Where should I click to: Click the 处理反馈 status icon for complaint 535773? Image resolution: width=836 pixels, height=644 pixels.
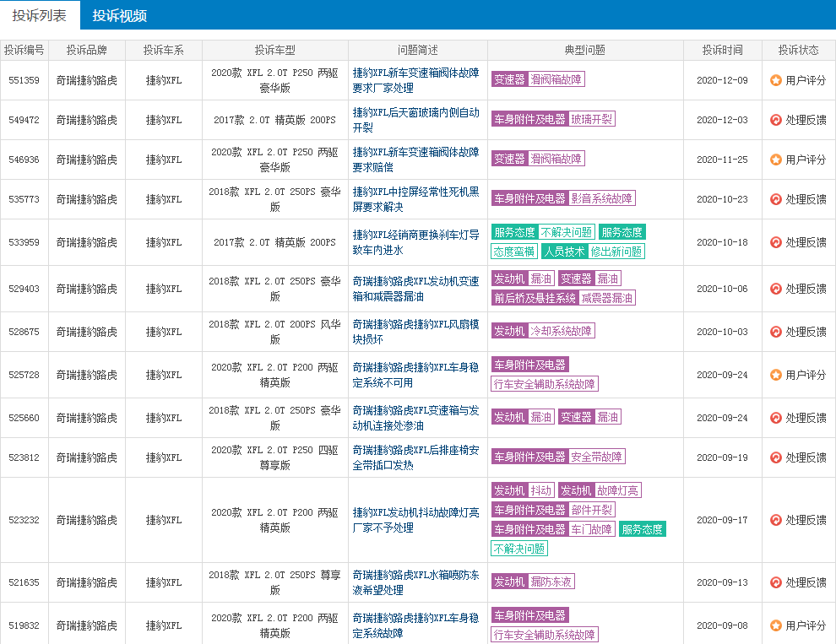(776, 199)
